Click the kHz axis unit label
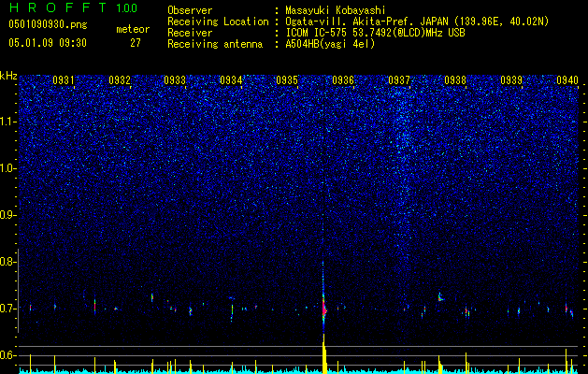Screen dimensions: 588x374 8,76
